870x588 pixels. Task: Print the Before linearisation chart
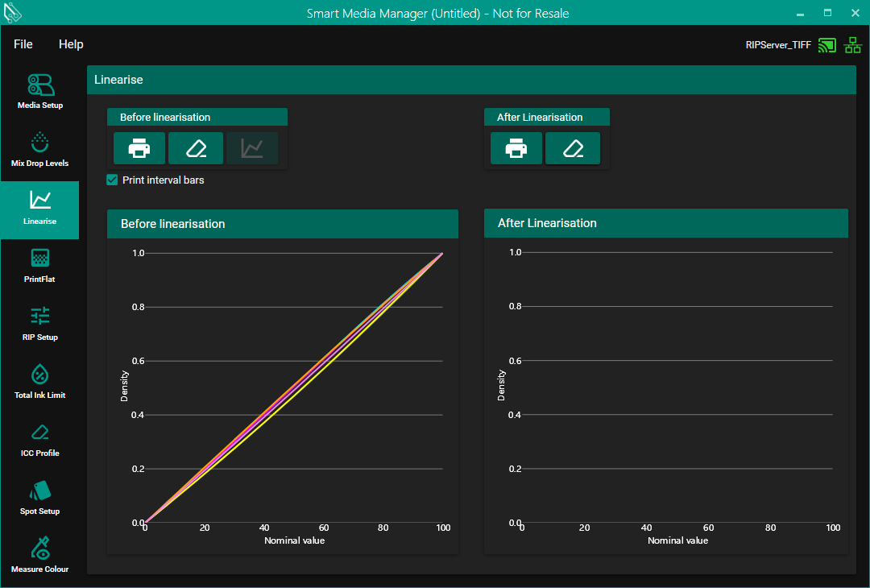(x=139, y=148)
